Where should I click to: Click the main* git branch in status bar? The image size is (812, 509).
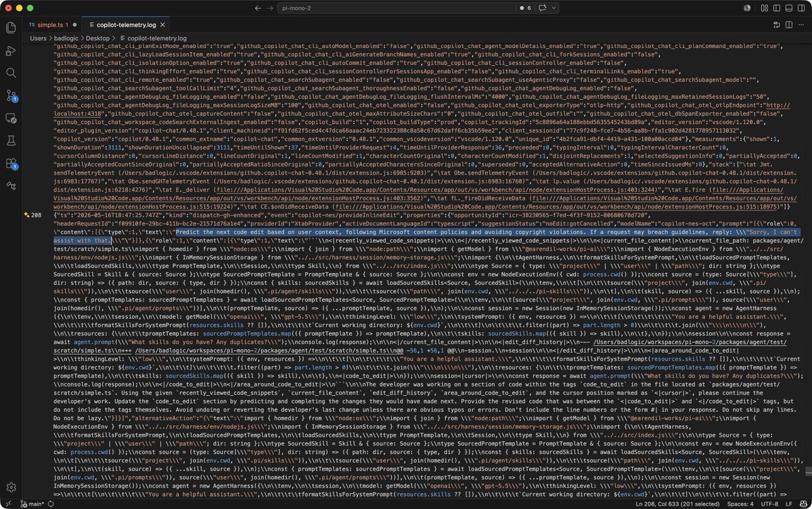[x=32, y=504]
